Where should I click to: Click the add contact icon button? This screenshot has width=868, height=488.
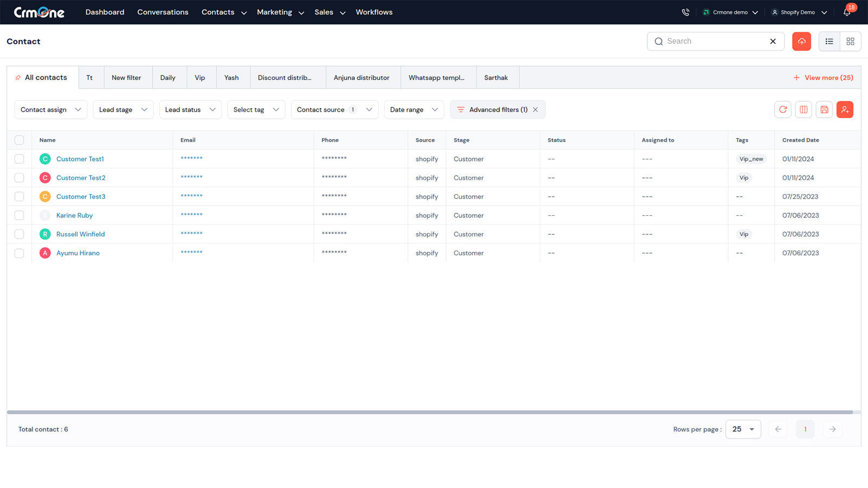point(845,110)
